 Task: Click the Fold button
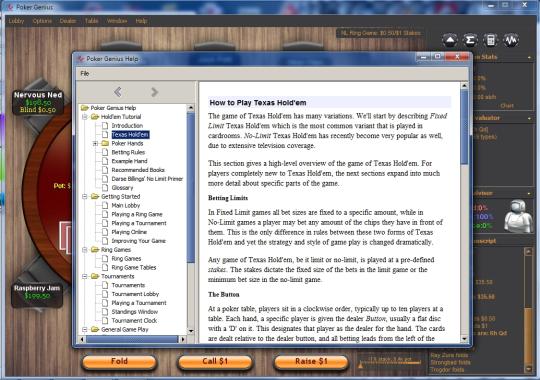coord(119,361)
